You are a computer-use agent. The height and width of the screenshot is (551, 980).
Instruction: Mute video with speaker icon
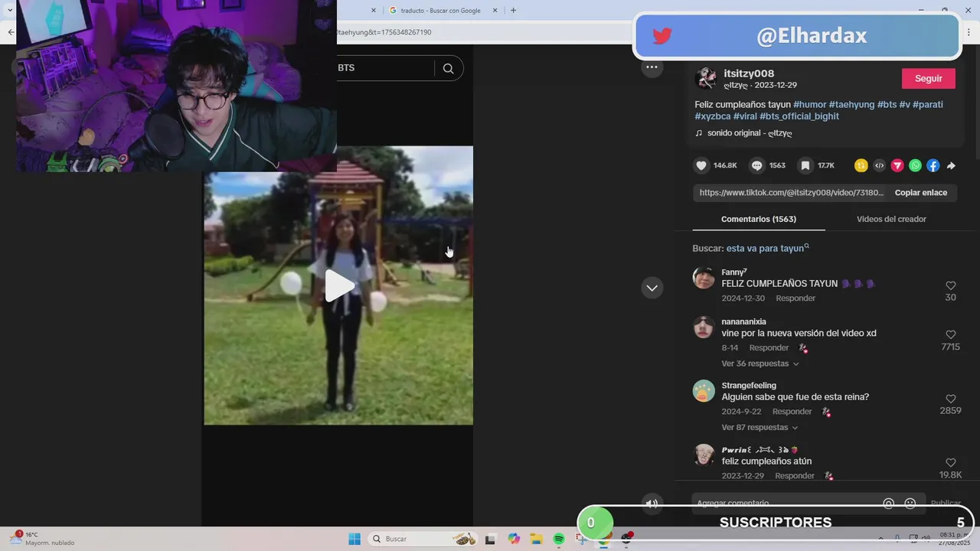tap(652, 504)
